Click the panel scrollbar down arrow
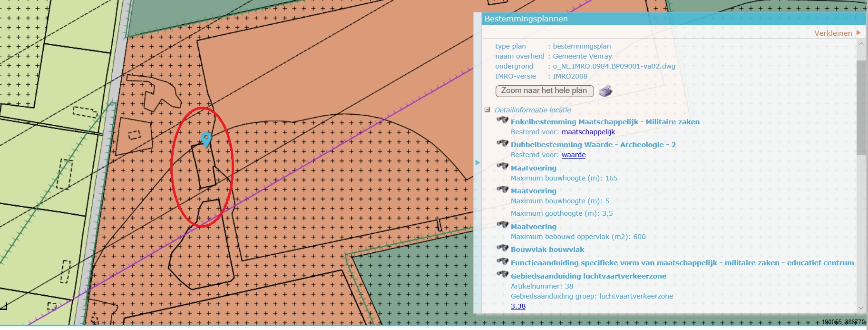The width and height of the screenshot is (868, 330). pyautogui.click(x=861, y=308)
